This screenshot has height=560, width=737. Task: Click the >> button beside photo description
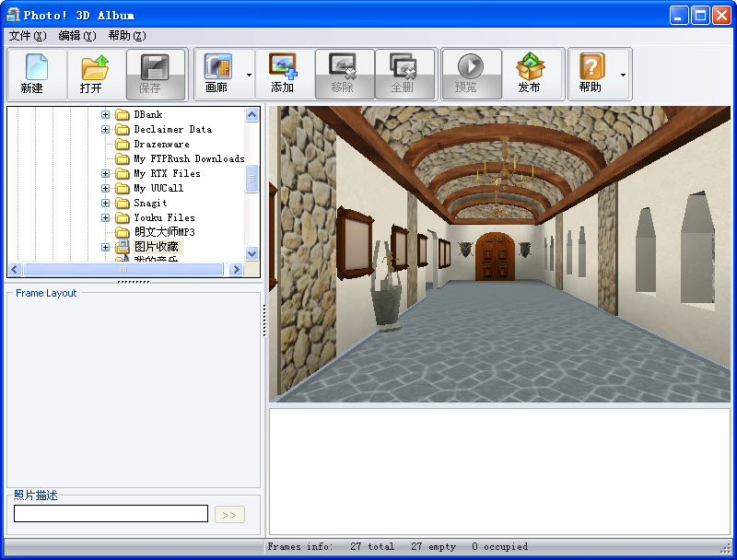(x=229, y=515)
